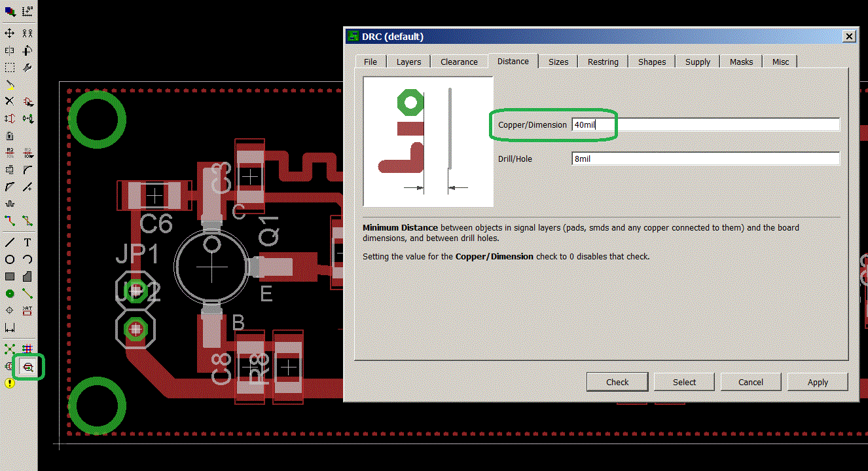Select the Optimize tool

pos(27,187)
